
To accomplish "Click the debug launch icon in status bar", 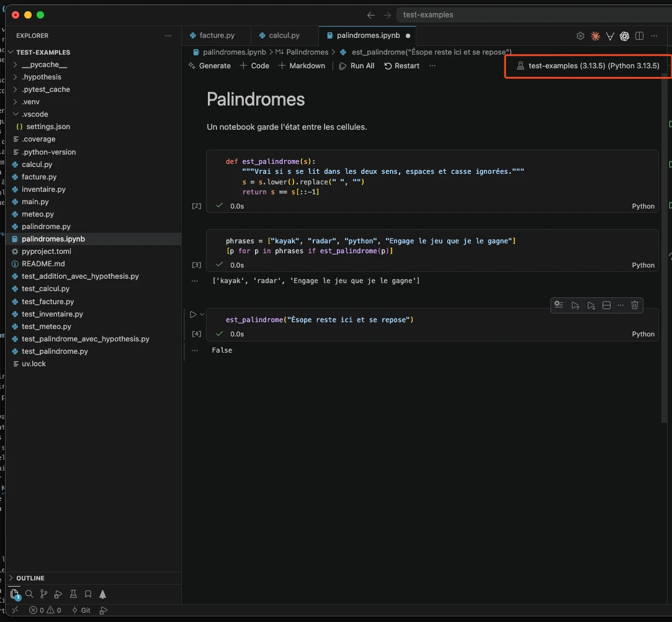I will [103, 610].
